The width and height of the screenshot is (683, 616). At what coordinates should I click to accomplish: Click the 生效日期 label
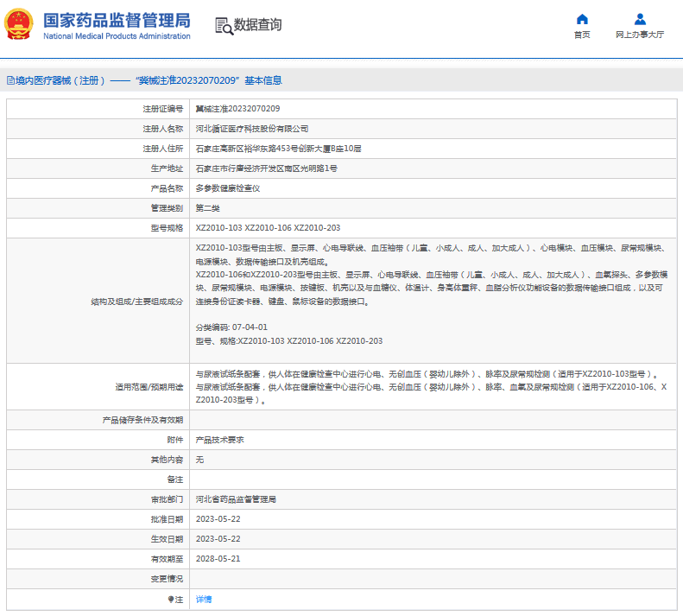(167, 539)
